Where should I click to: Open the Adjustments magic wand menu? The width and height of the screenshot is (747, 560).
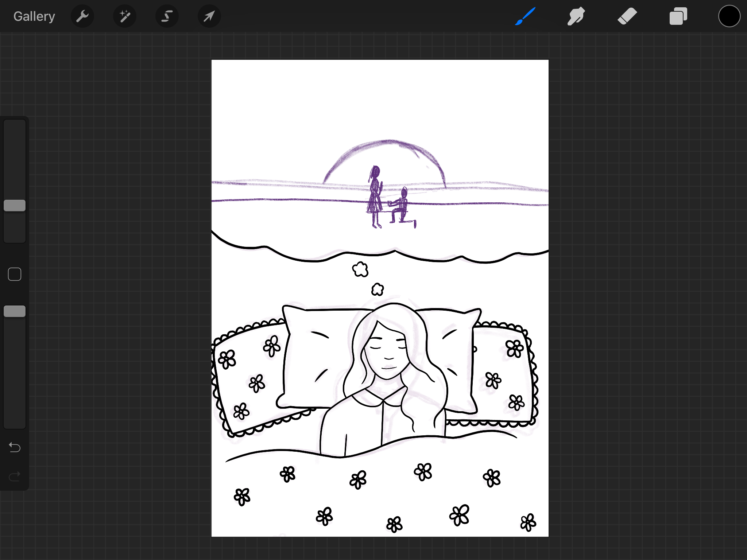point(125,16)
